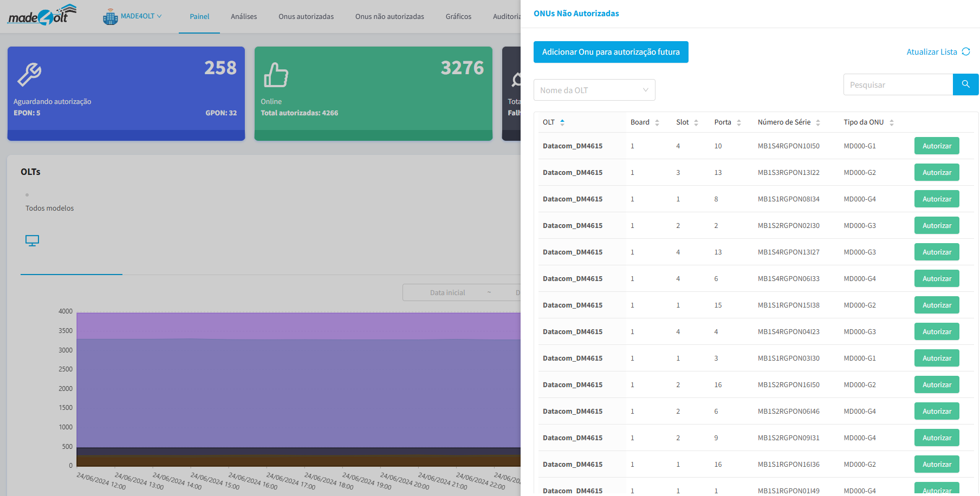Switch to Onus não autorizadas tab
Image resolution: width=980 pixels, height=496 pixels.
390,17
